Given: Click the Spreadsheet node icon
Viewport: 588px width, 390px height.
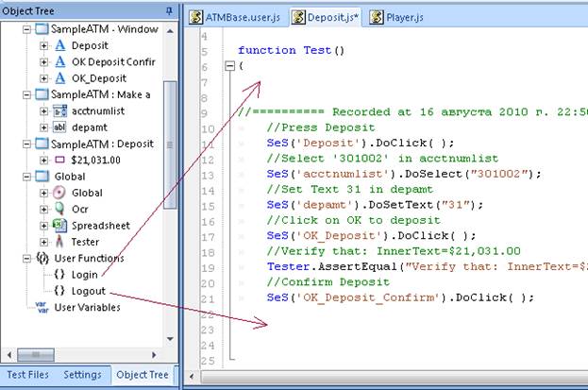Looking at the screenshot, I should pyautogui.click(x=59, y=226).
